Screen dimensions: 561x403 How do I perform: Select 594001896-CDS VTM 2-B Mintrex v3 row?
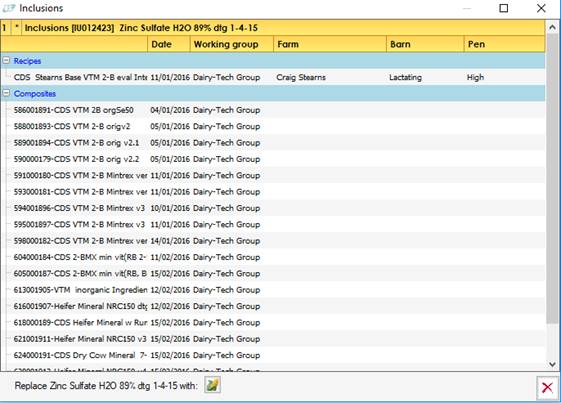[x=274, y=208]
